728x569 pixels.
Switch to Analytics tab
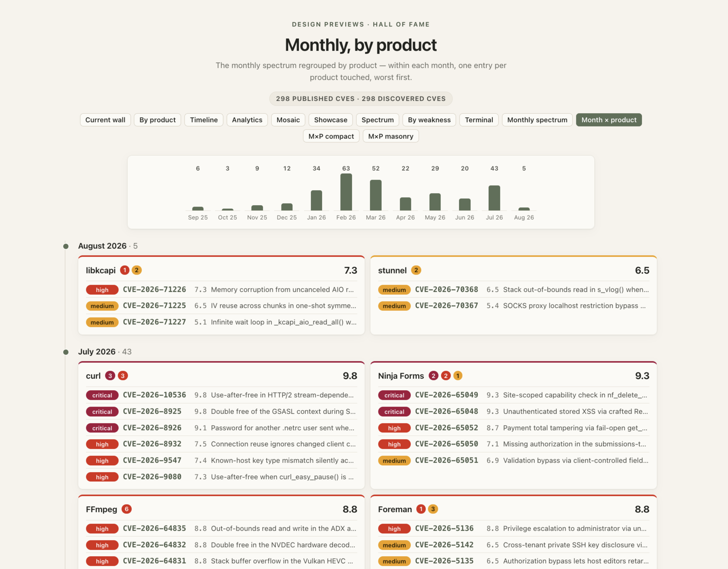coord(247,120)
